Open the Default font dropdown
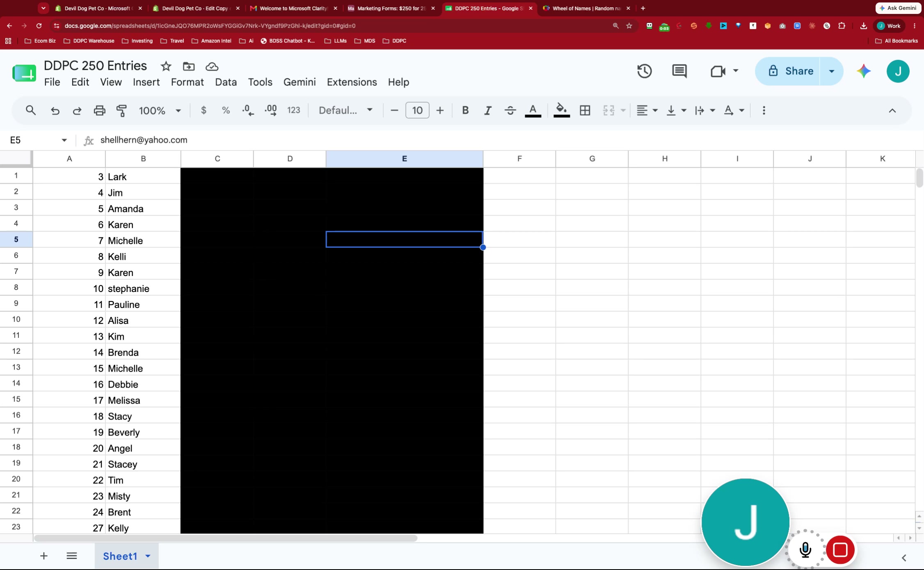This screenshot has height=570, width=924. [x=345, y=110]
